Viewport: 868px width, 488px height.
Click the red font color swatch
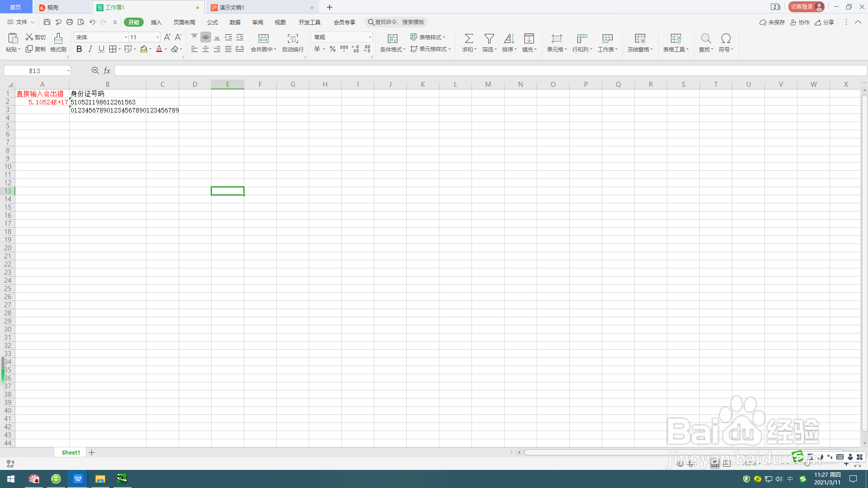tap(159, 49)
